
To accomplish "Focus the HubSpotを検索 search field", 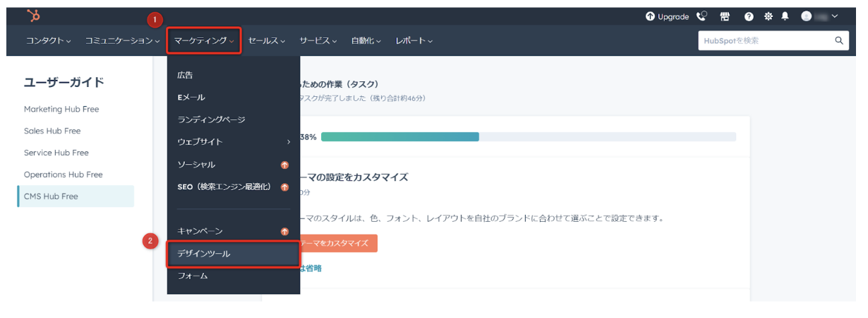I will click(773, 41).
